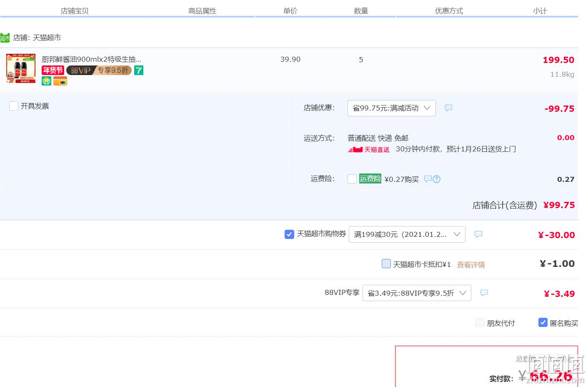The image size is (588, 387).
Task: Click comment icon beside 88VIP专享 dropdown
Action: click(x=484, y=293)
